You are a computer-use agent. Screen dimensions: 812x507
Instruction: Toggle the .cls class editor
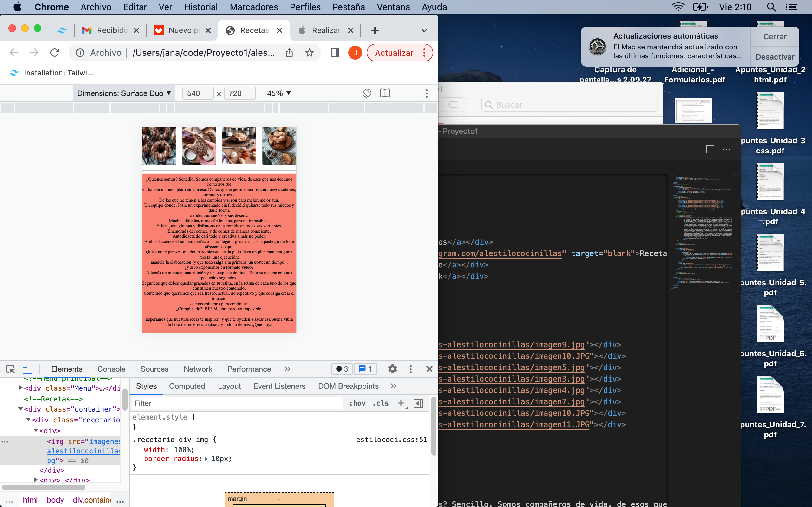[381, 403]
